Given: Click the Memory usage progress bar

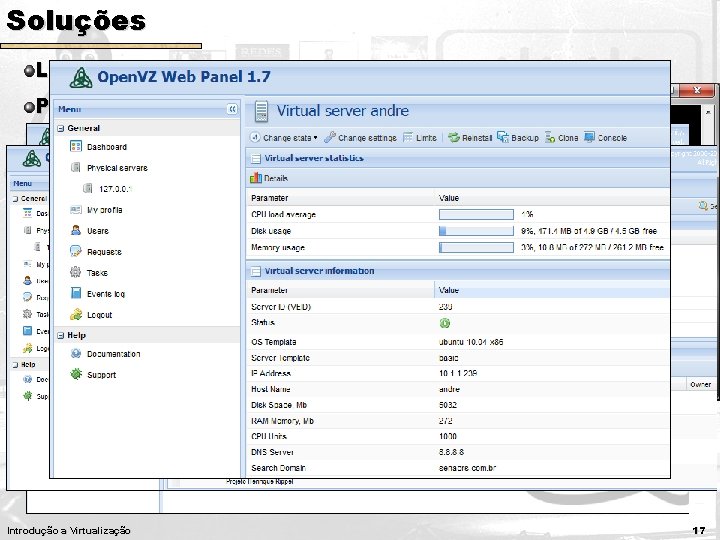Looking at the screenshot, I should [x=476, y=248].
